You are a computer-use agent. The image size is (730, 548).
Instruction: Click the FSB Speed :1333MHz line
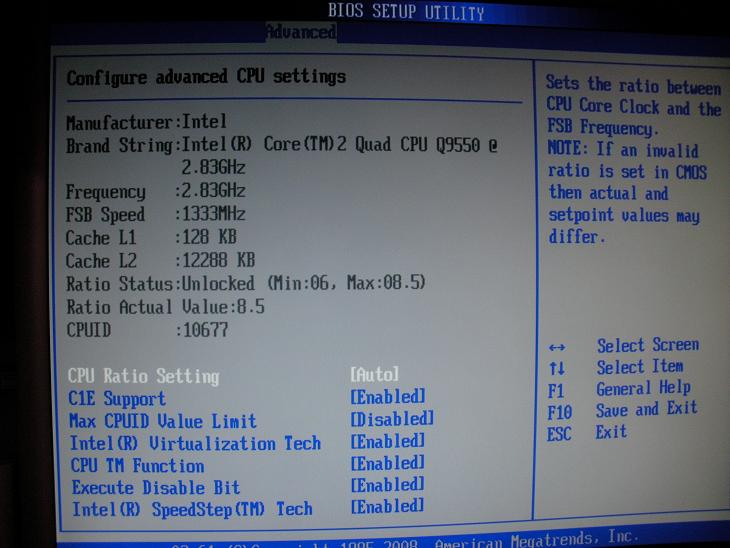pyautogui.click(x=155, y=214)
